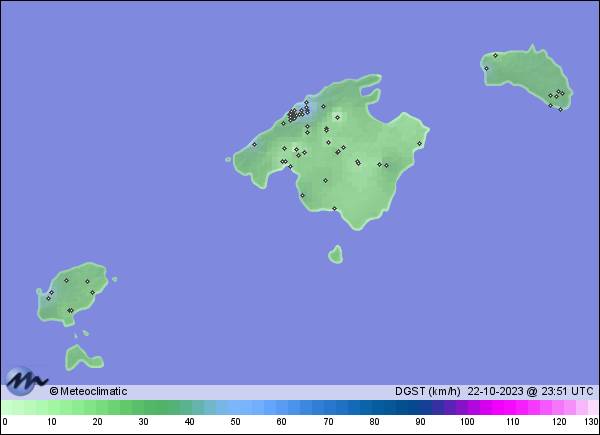Select the southernmost station marker on Menorca
Image resolution: width=600 pixels, height=435 pixels.
tap(561, 109)
